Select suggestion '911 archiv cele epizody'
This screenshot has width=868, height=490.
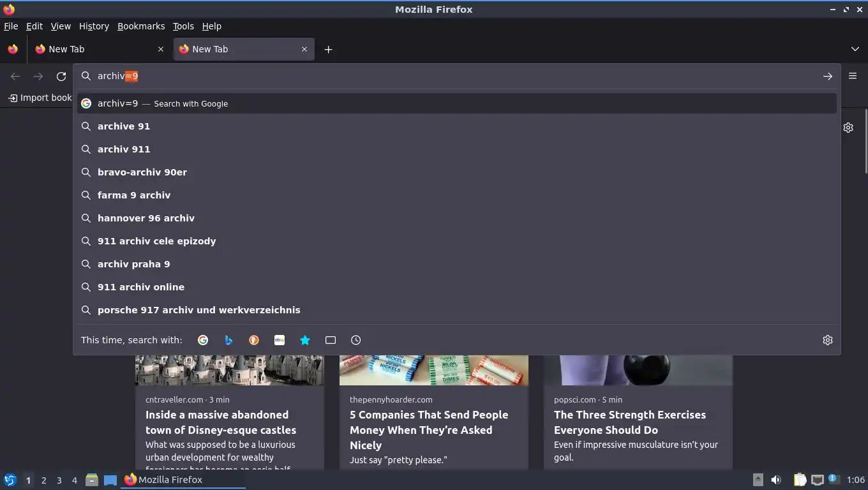coord(457,241)
